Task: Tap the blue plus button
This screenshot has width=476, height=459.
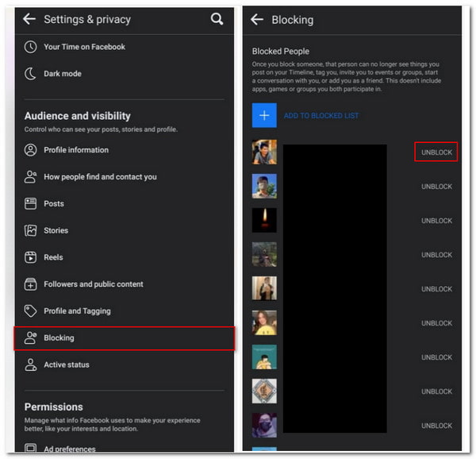Action: [x=264, y=115]
